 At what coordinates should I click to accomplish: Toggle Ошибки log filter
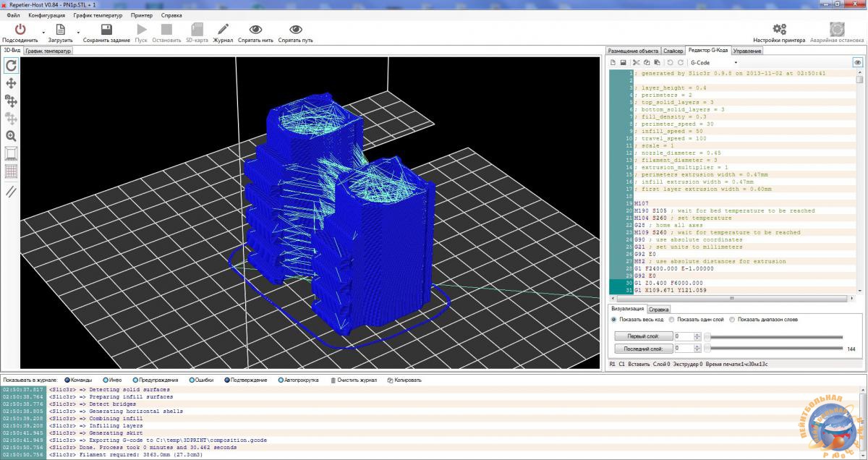click(202, 380)
